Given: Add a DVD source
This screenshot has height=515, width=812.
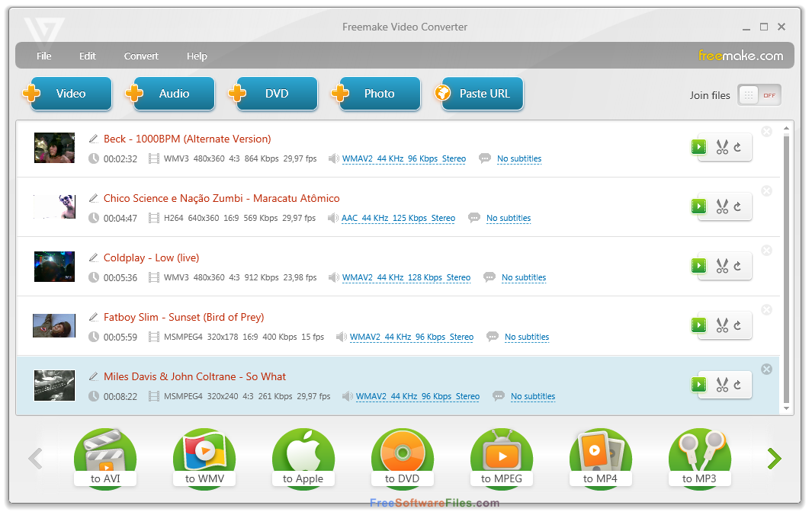Looking at the screenshot, I should coord(274,94).
